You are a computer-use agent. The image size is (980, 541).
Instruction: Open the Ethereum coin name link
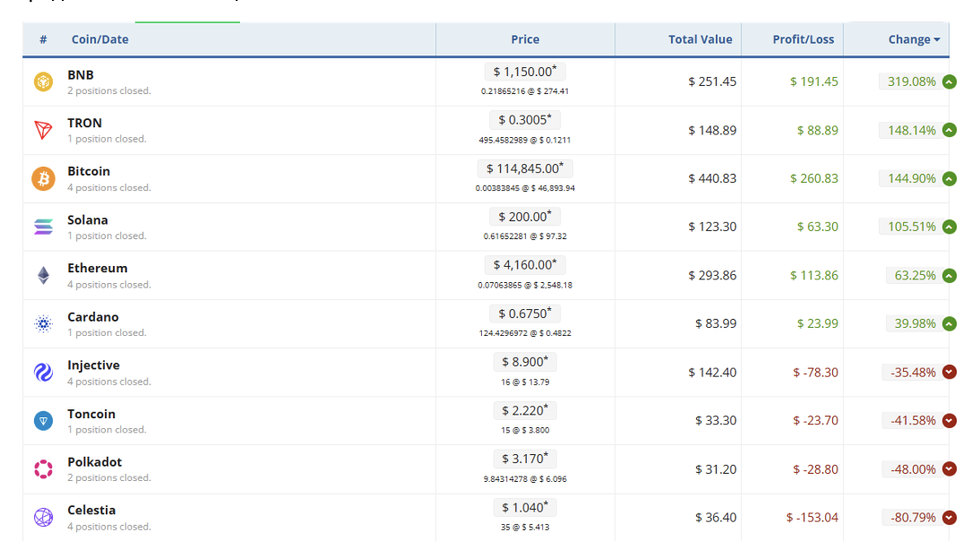click(98, 268)
